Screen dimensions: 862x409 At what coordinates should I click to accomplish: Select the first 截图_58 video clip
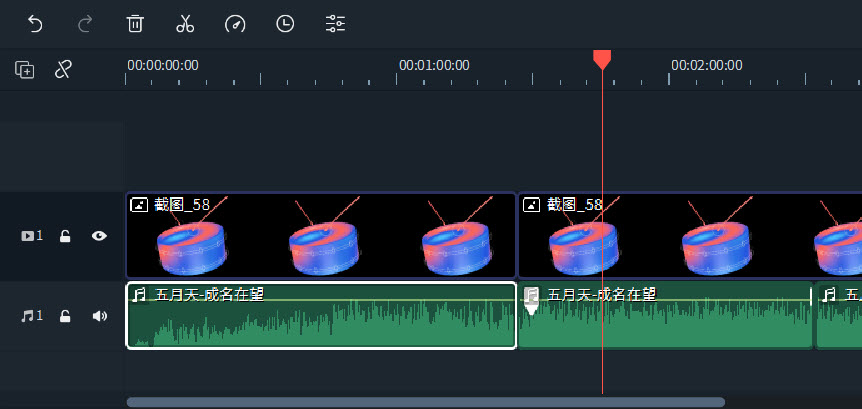coord(321,235)
